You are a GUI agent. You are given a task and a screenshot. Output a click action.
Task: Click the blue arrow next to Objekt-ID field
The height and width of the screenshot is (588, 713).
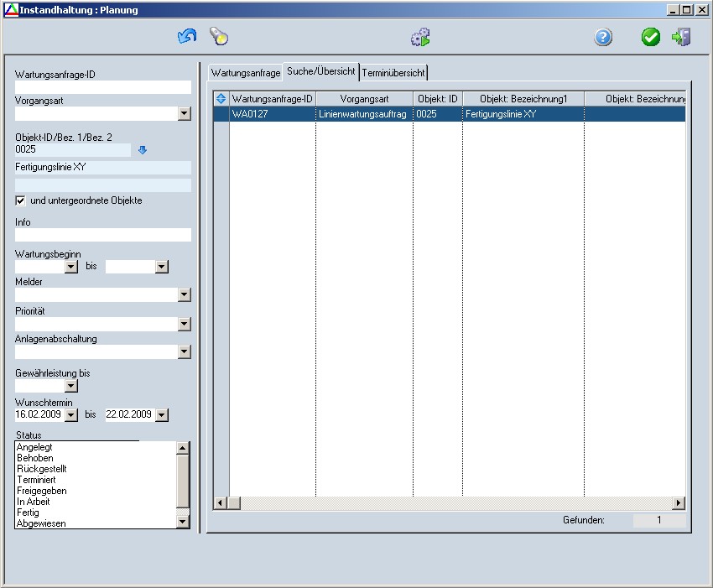pos(143,150)
